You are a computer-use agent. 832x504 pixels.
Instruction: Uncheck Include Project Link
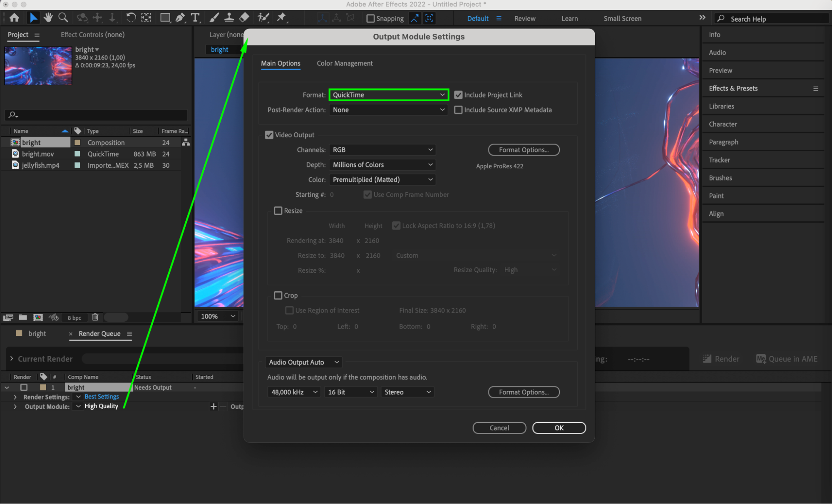pyautogui.click(x=458, y=95)
